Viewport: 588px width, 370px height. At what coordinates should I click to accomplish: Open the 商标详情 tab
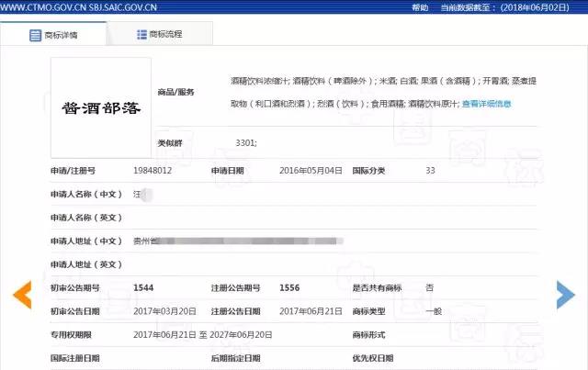pyautogui.click(x=53, y=35)
